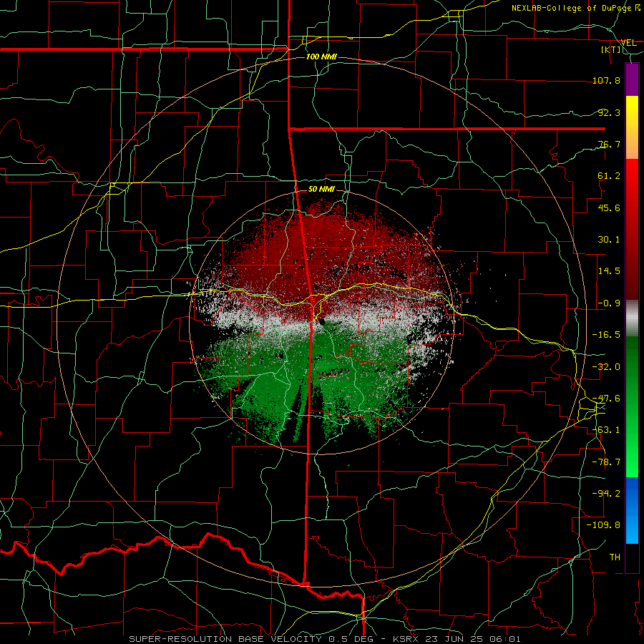Click the TH legend label
This screenshot has height=644, width=644.
pos(615,557)
